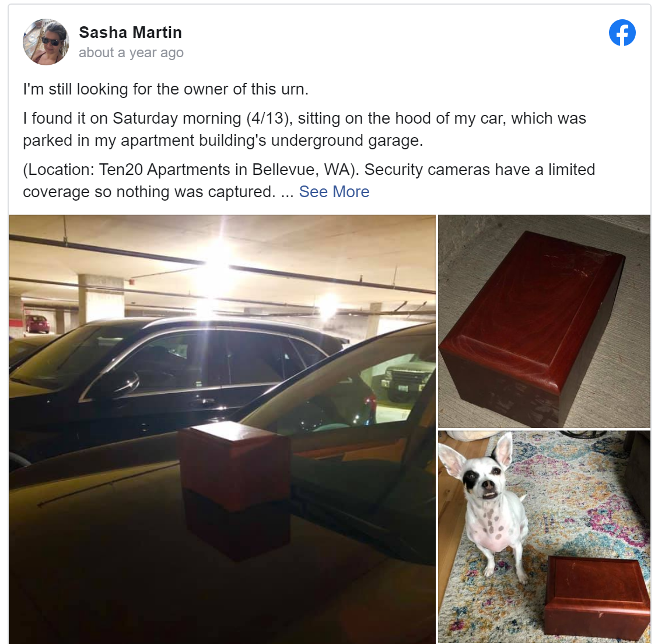The image size is (665, 644).
Task: Expand the post with See More
Action: [334, 192]
